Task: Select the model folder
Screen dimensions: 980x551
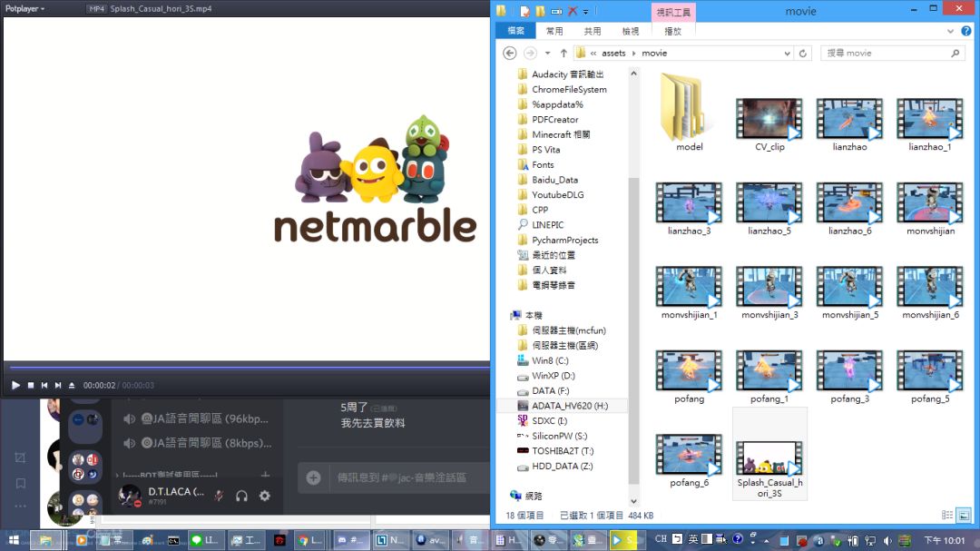Action: 689,113
